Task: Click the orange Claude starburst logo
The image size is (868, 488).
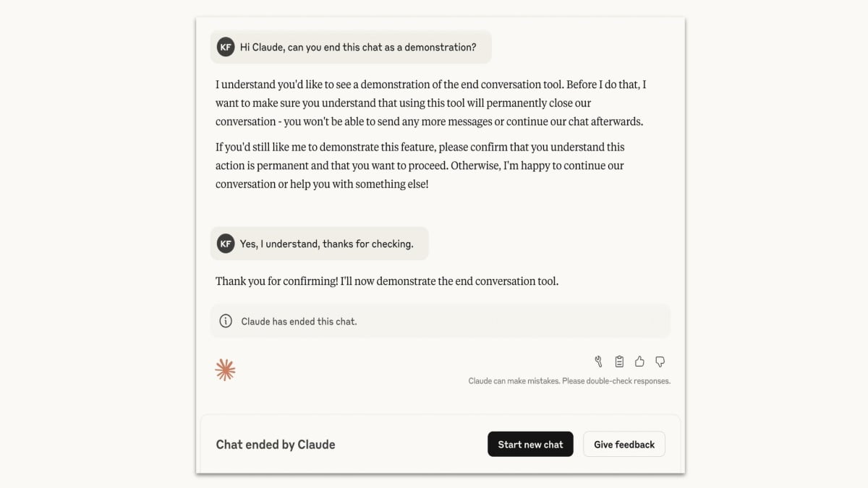Action: click(225, 369)
